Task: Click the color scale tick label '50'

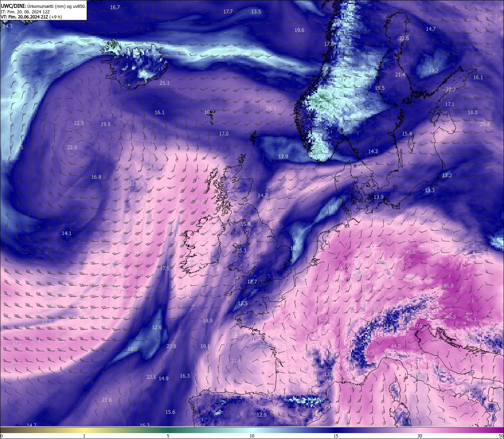Action: coord(501,436)
